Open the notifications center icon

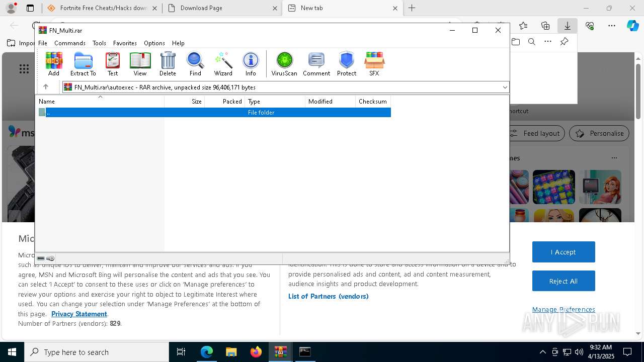(x=627, y=352)
